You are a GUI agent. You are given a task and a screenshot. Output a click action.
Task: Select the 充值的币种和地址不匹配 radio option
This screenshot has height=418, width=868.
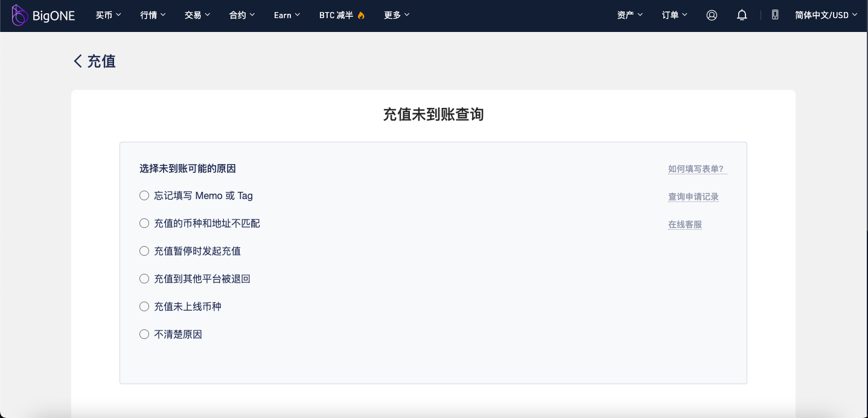click(144, 223)
